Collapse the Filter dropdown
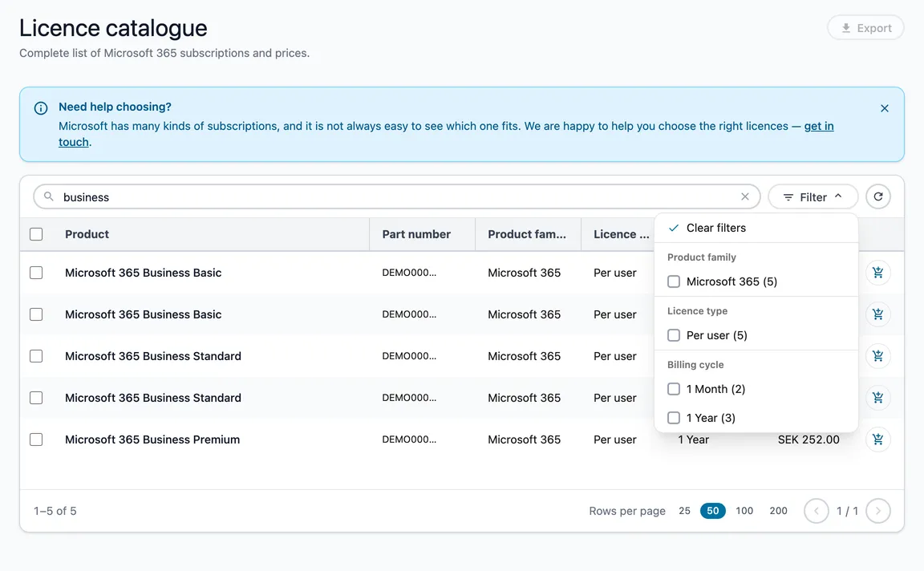 click(x=813, y=196)
